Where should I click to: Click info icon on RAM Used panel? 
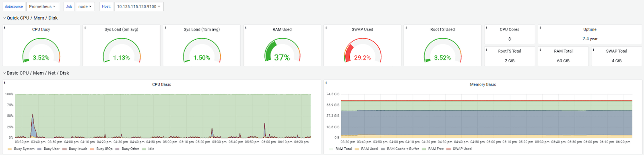[246, 28]
